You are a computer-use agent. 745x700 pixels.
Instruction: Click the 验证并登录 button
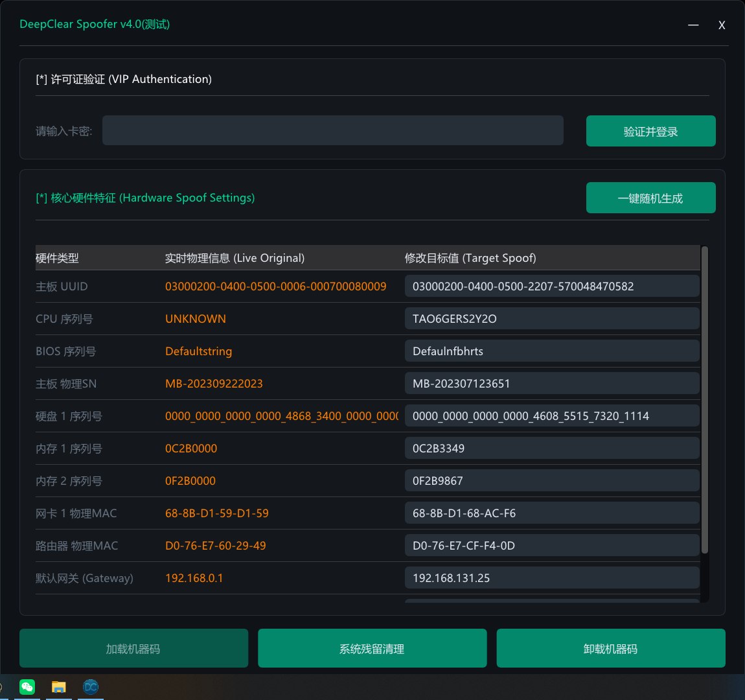click(650, 131)
